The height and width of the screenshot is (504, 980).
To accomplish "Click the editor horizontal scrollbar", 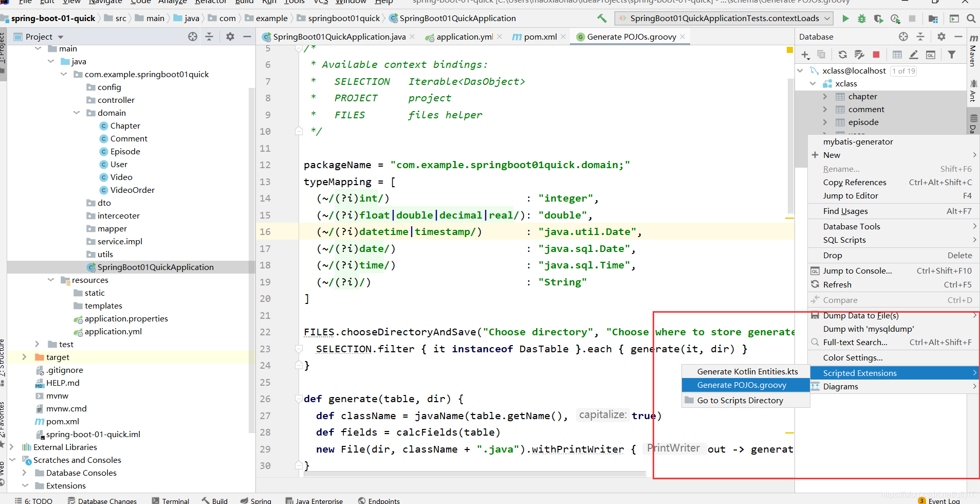I will (x=475, y=474).
